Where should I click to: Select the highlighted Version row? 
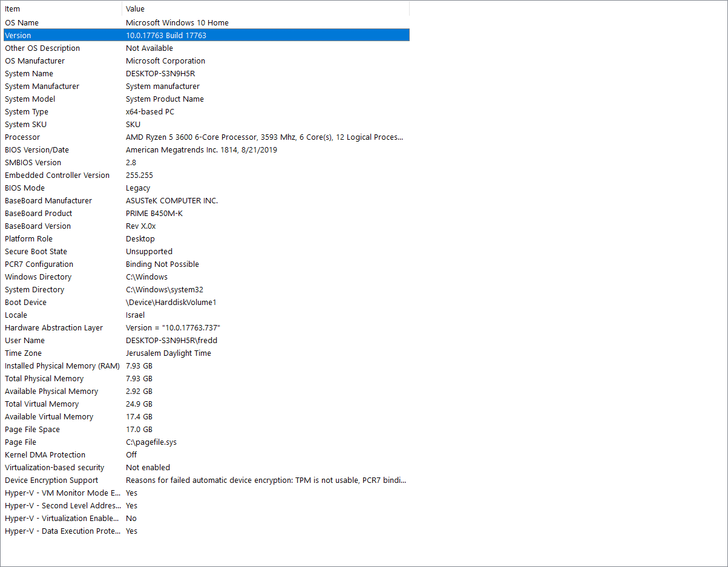tap(206, 36)
